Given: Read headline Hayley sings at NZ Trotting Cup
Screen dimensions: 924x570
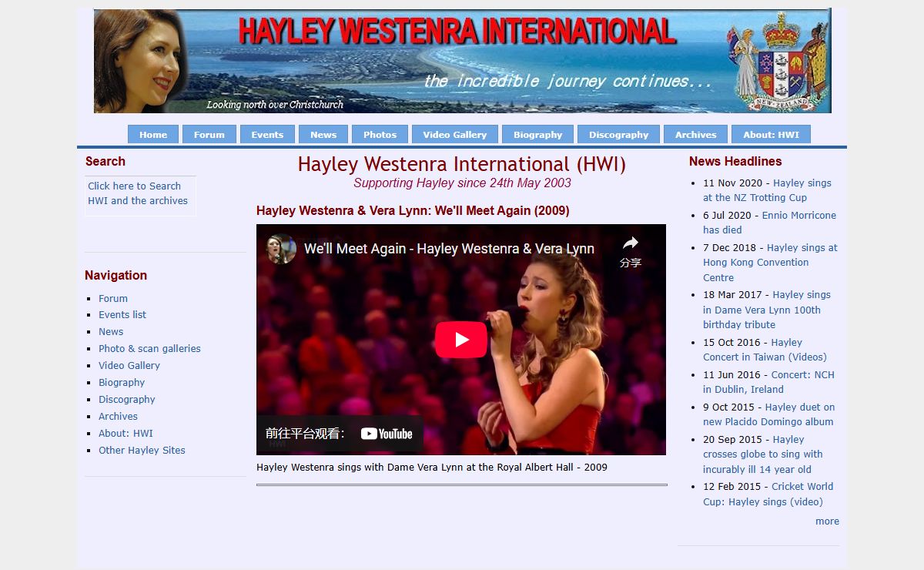Looking at the screenshot, I should click(x=767, y=190).
